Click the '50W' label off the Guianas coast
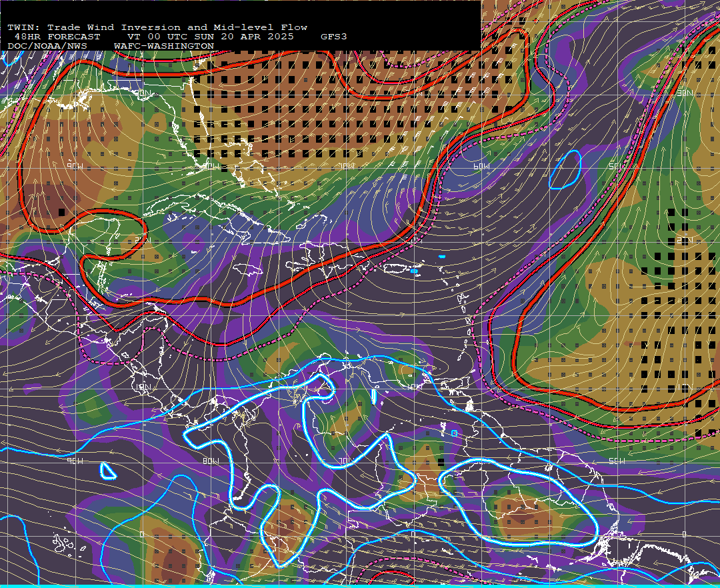Screen dimensions: 720x588 [x=616, y=461]
